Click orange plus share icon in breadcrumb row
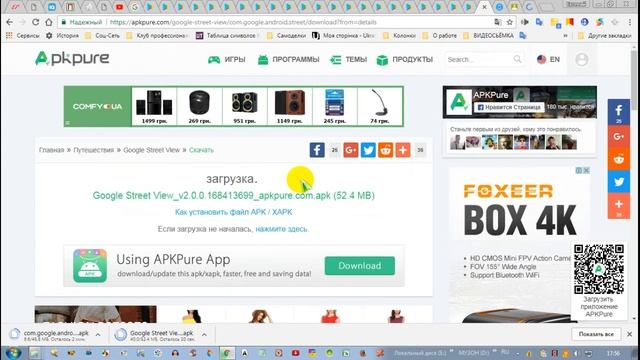This screenshot has width=640, height=360. click(x=402, y=150)
